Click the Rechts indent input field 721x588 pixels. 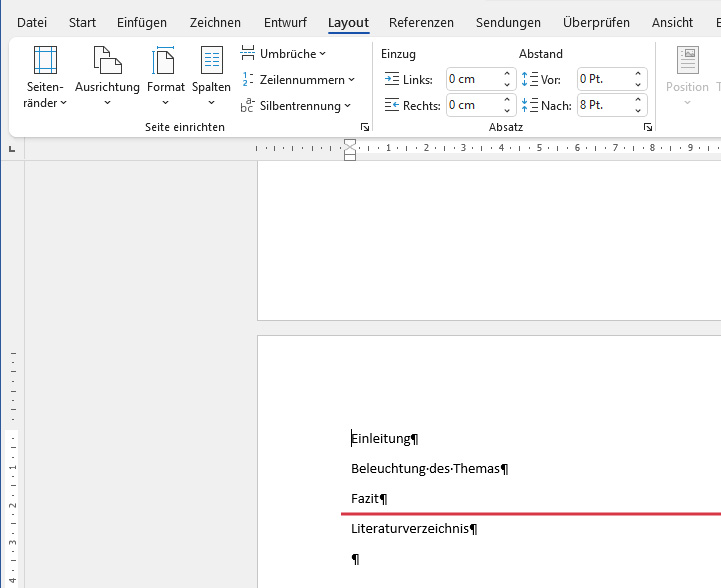click(472, 105)
